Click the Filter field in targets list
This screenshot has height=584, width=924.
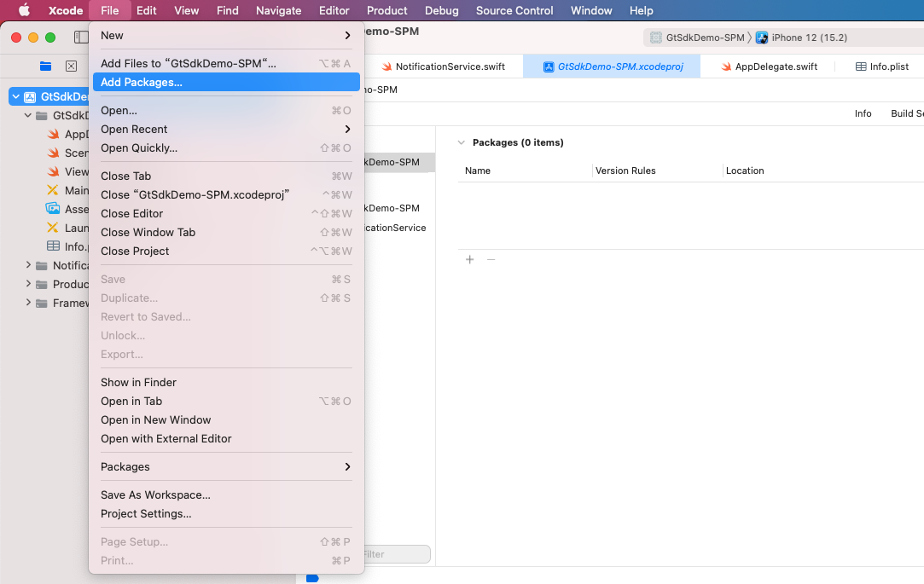tap(398, 554)
